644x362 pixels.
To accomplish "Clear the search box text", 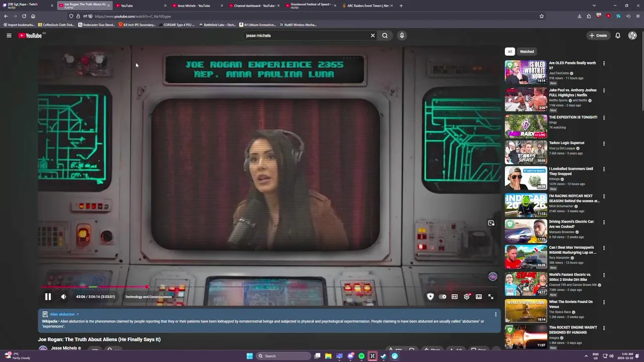I will click(373, 35).
